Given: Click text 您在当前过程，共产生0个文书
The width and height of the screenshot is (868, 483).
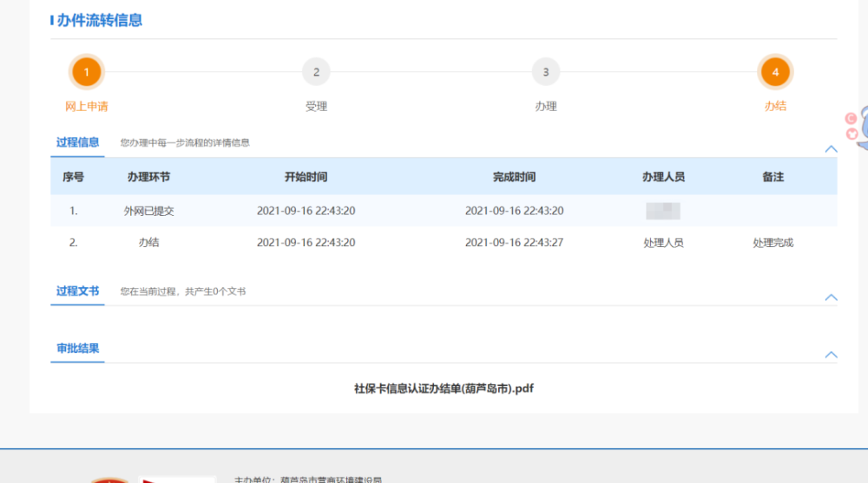Looking at the screenshot, I should pyautogui.click(x=183, y=291).
